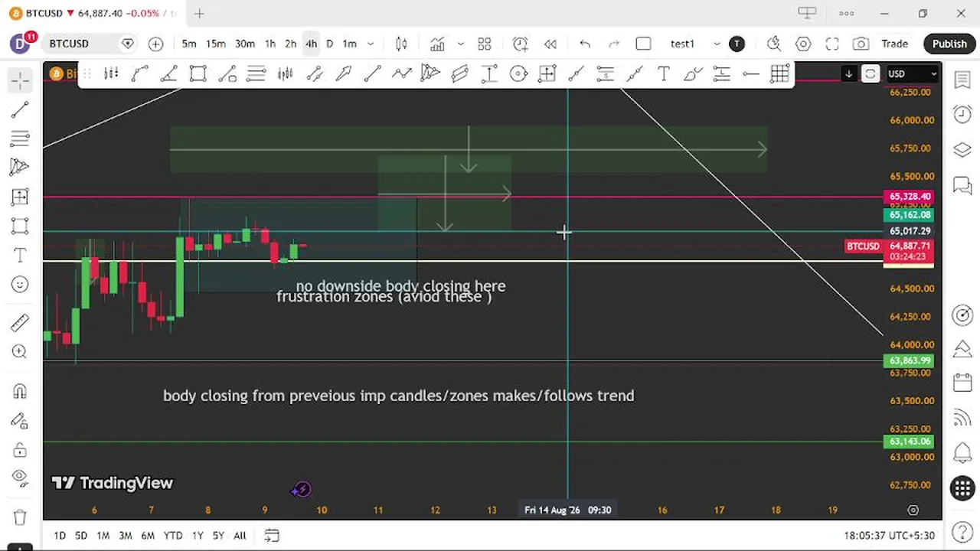Viewport: 980px width, 551px height.
Task: Open quick search lightning magnifier icon
Action: pos(774,44)
